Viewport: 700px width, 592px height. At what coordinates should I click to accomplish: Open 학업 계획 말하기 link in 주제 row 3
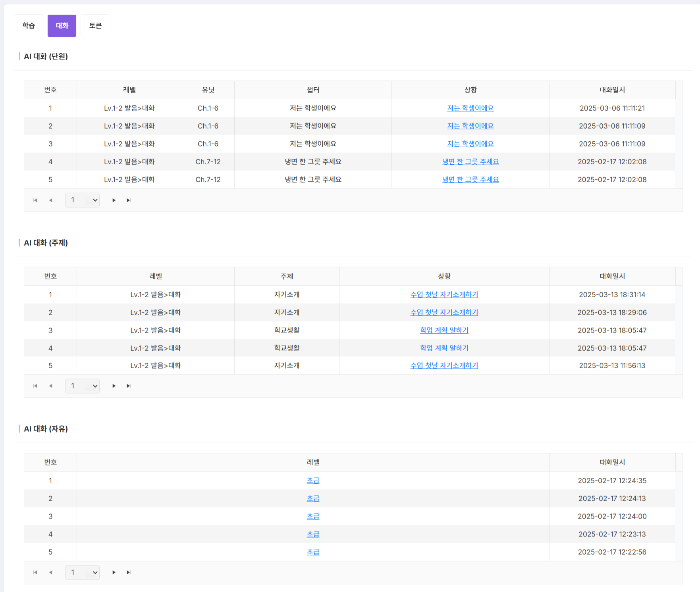click(x=444, y=331)
